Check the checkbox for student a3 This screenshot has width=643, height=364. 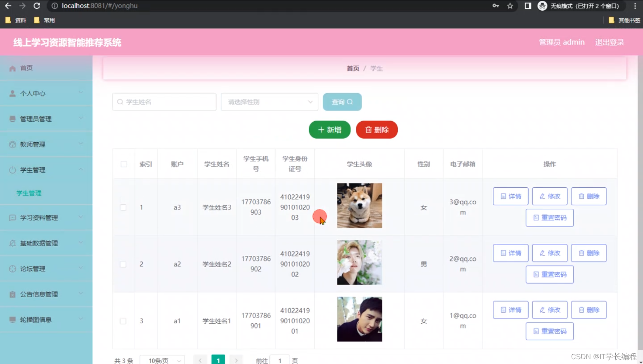pyautogui.click(x=124, y=207)
